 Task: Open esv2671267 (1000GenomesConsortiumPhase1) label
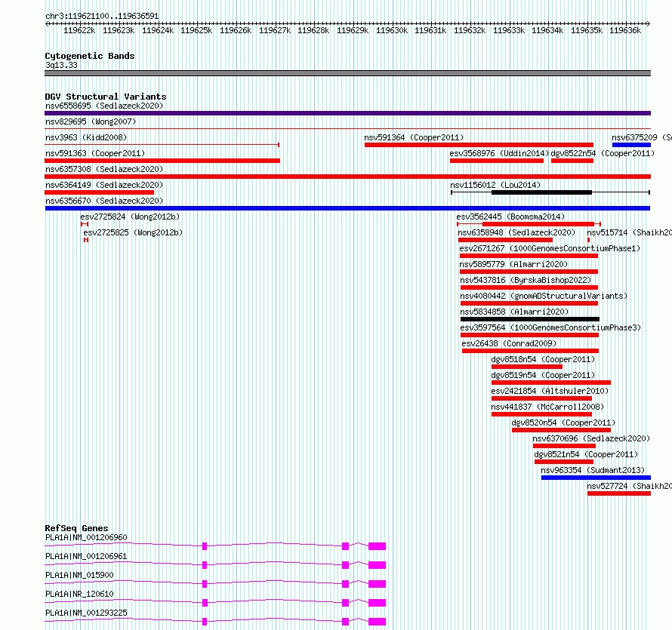coord(550,248)
